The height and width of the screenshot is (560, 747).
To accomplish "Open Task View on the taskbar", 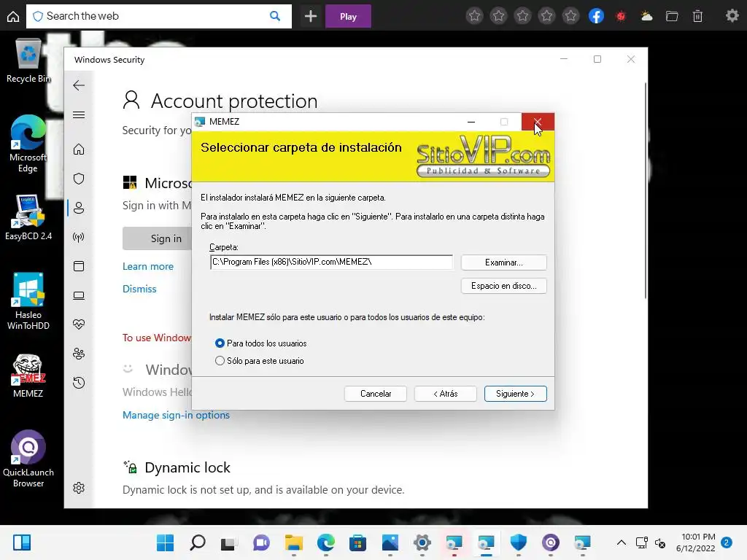I will coord(229,542).
